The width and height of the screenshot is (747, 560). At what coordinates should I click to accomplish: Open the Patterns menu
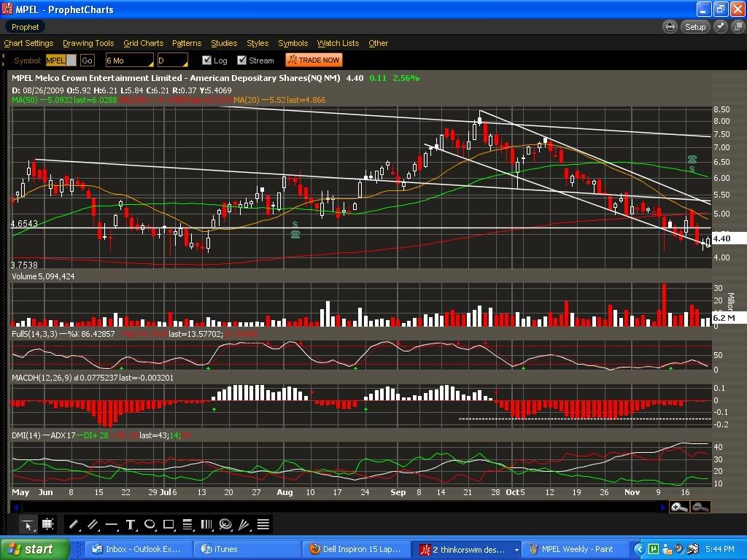(x=187, y=43)
